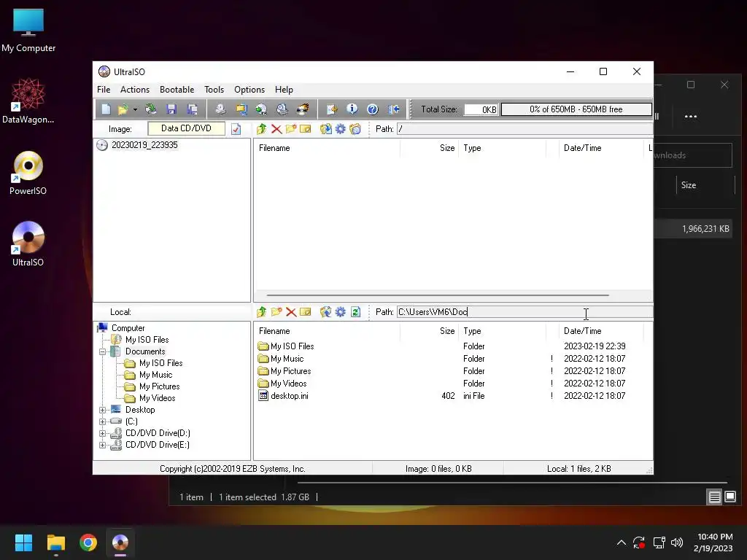The height and width of the screenshot is (560, 747).
Task: Click the Data CD/DVD image type button
Action: pos(186,128)
